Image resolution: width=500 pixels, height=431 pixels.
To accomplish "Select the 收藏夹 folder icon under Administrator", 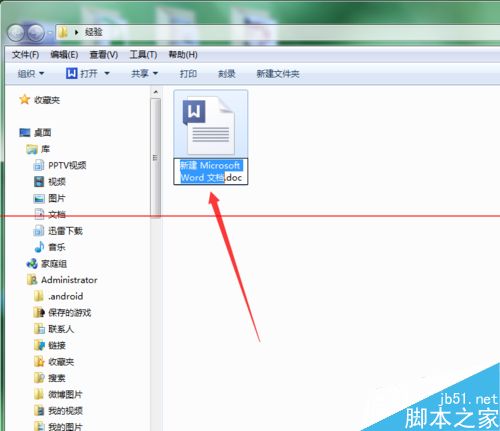I will pyautogui.click(x=39, y=362).
